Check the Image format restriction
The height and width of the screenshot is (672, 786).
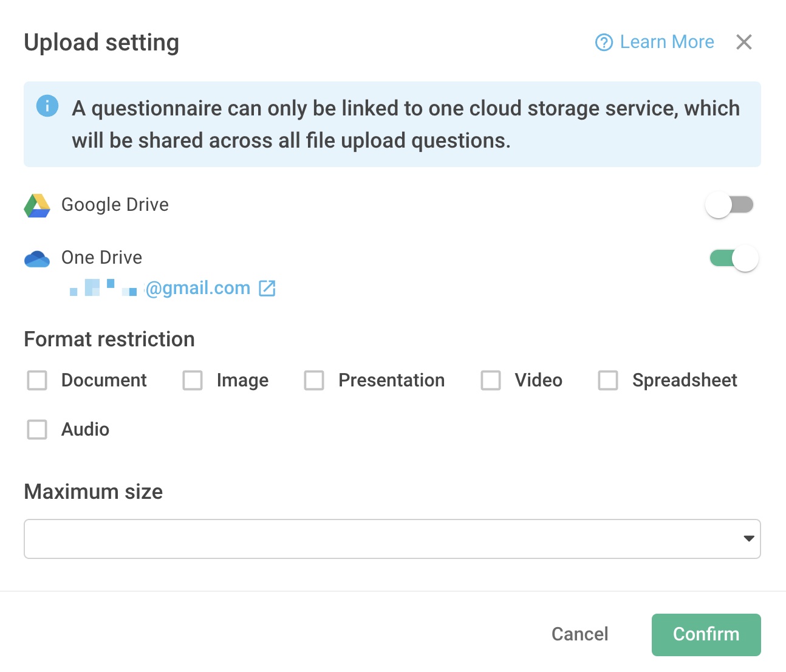tap(193, 380)
